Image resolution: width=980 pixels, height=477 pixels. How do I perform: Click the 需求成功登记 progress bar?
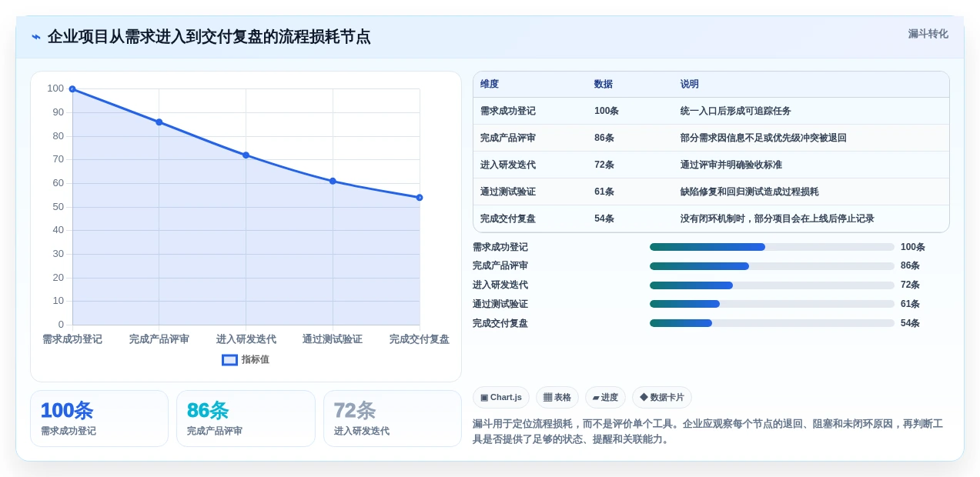[772, 247]
